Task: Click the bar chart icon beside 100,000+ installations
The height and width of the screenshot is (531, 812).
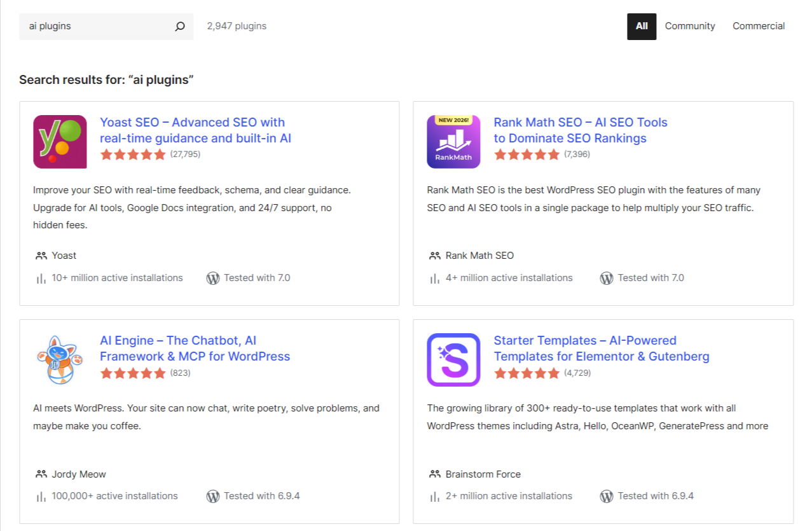Action: click(41, 496)
